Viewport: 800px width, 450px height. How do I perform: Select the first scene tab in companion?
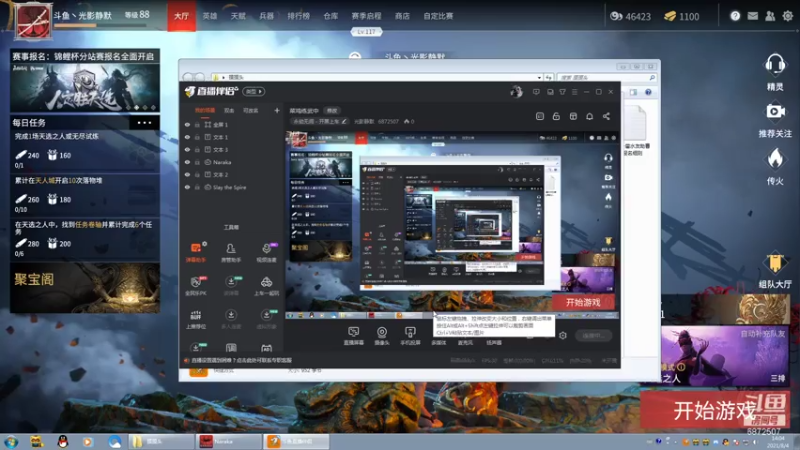pos(205,110)
